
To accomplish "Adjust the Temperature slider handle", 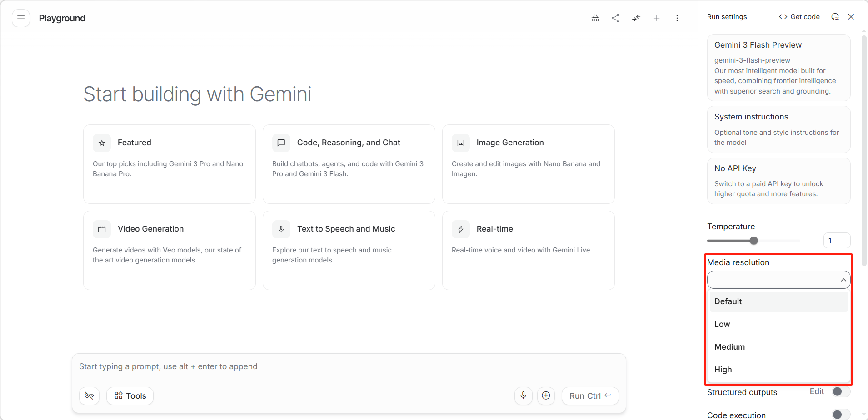I will [754, 241].
